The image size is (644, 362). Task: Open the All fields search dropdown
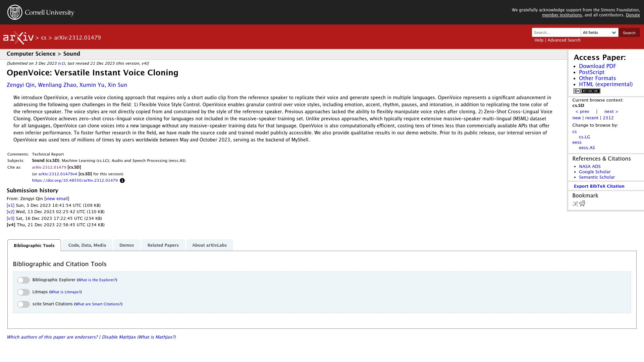coord(599,33)
